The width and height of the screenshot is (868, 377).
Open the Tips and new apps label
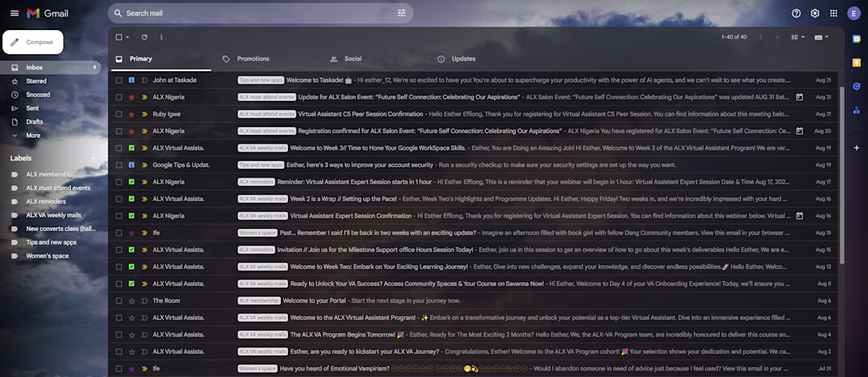pos(51,242)
